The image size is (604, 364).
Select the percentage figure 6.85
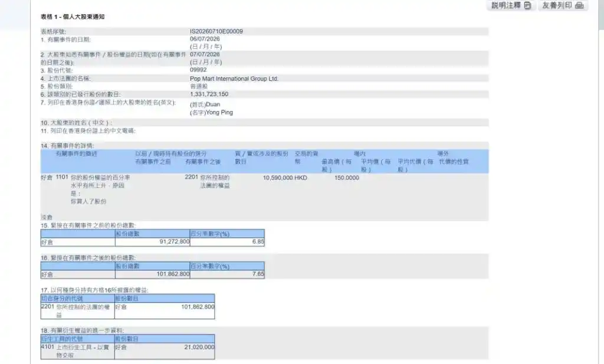pos(258,241)
